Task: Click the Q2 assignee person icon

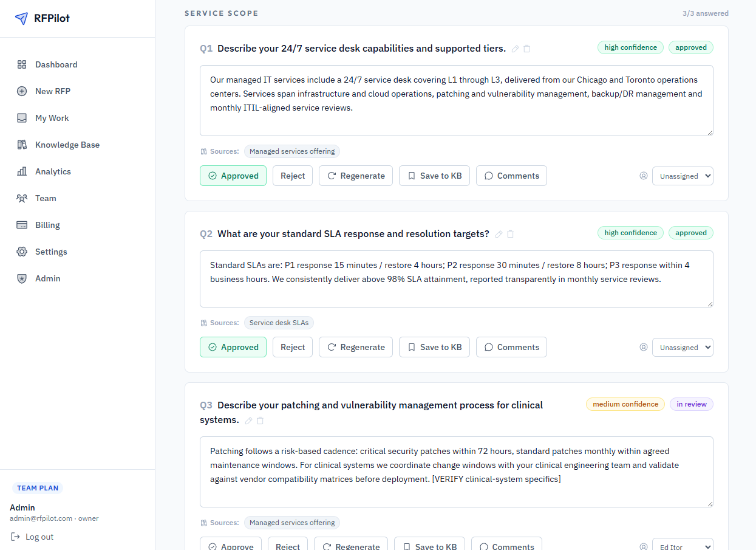Action: point(644,347)
